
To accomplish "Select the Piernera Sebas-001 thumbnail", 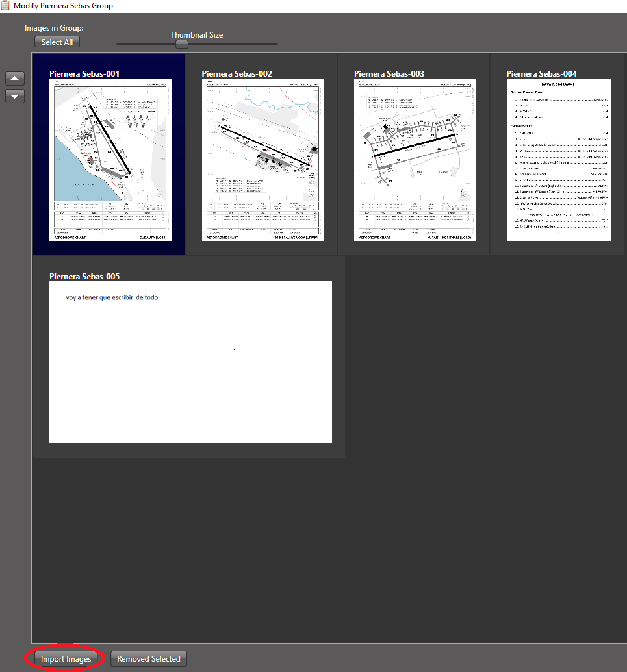I will pyautogui.click(x=110, y=160).
